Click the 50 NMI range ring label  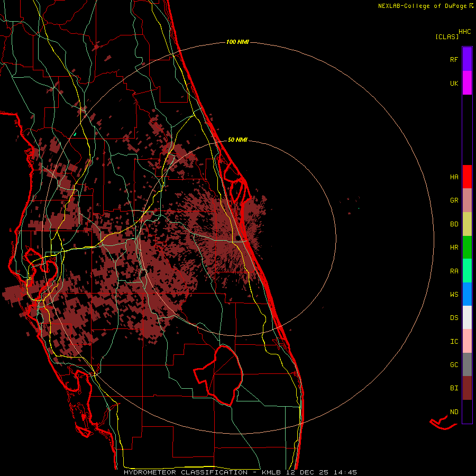point(237,140)
